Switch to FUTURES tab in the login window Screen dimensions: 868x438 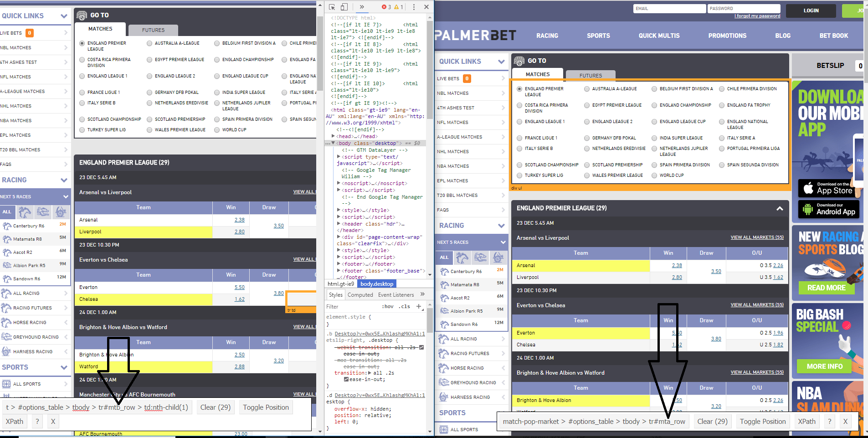591,76
